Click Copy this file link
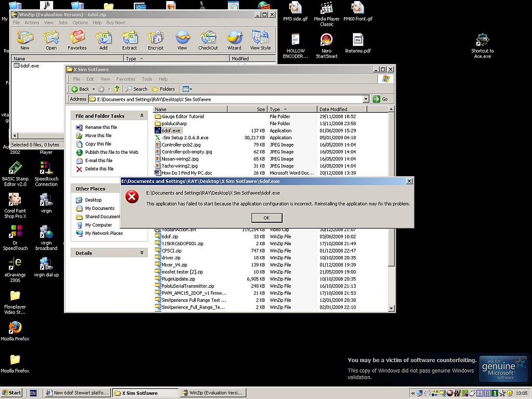This screenshot has width=532, height=399. 98,144
